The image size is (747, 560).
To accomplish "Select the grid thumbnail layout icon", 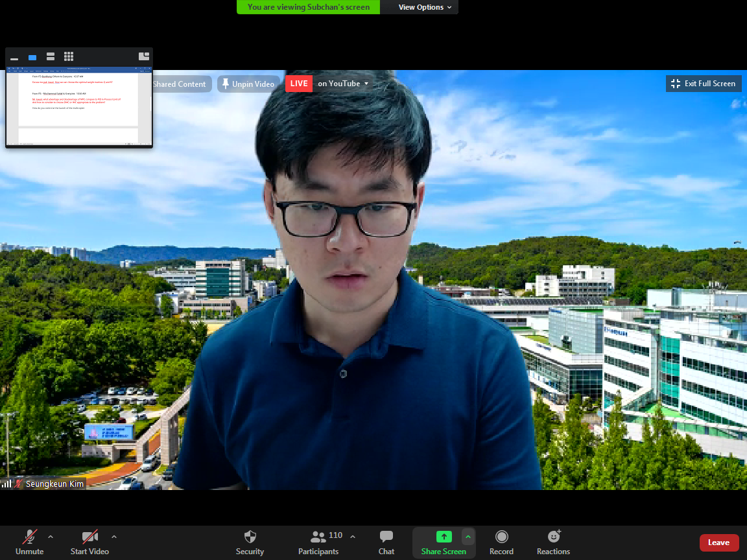I will pos(69,57).
